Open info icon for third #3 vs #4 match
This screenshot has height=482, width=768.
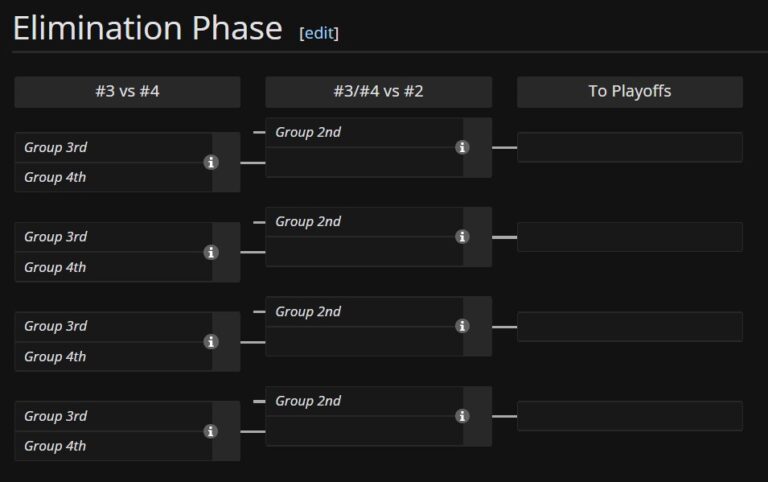point(211,341)
